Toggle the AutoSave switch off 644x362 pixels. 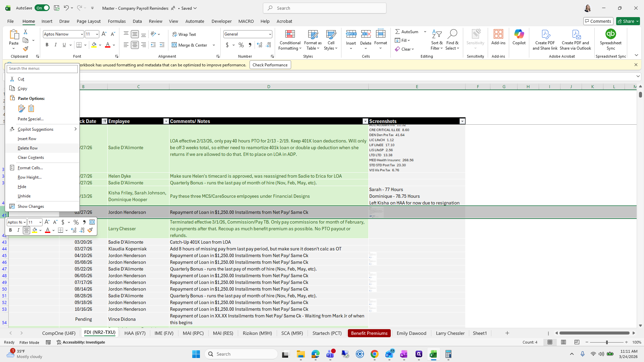[x=42, y=8]
